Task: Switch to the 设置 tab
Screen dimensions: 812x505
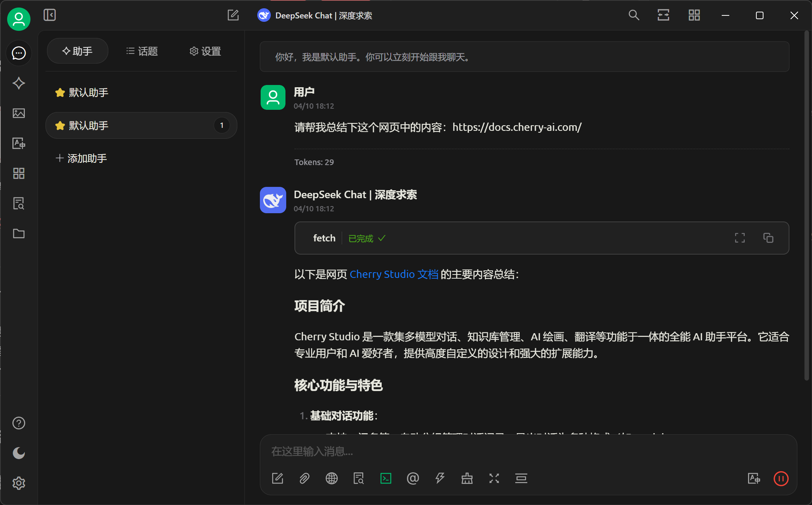Action: 205,51
